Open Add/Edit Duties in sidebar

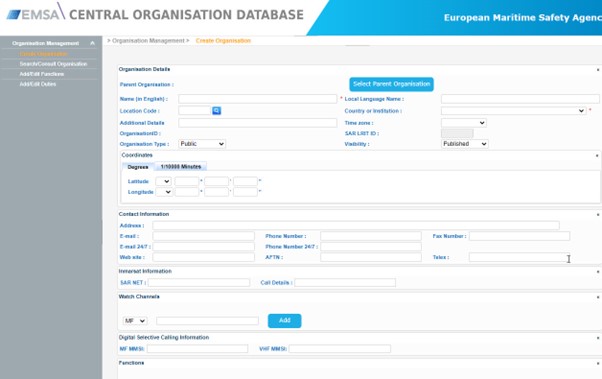[38, 84]
